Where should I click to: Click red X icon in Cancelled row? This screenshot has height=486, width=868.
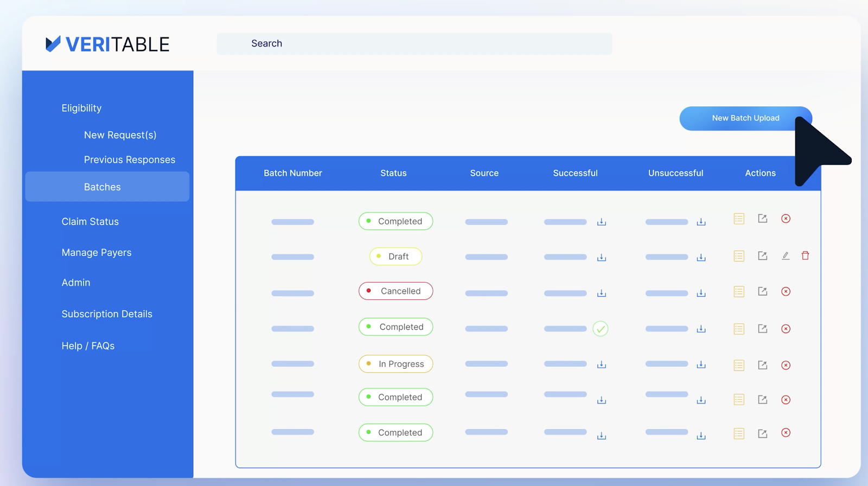click(786, 291)
